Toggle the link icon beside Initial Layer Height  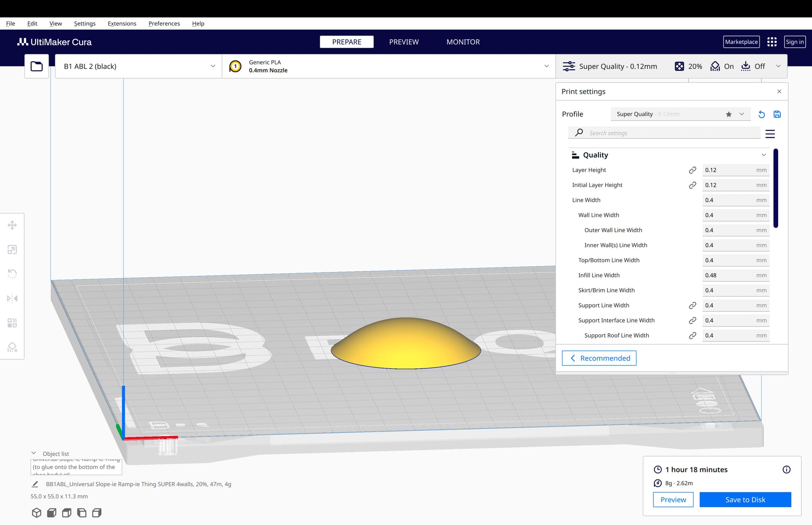point(692,185)
